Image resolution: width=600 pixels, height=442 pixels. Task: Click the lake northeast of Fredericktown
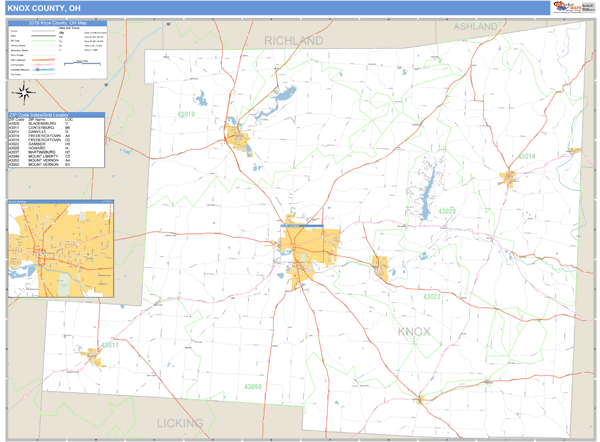[283, 96]
